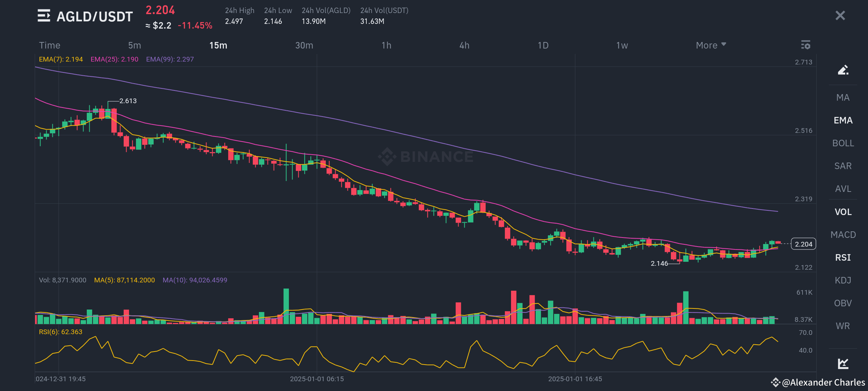Select the drawing tools pencil icon

[x=843, y=70]
